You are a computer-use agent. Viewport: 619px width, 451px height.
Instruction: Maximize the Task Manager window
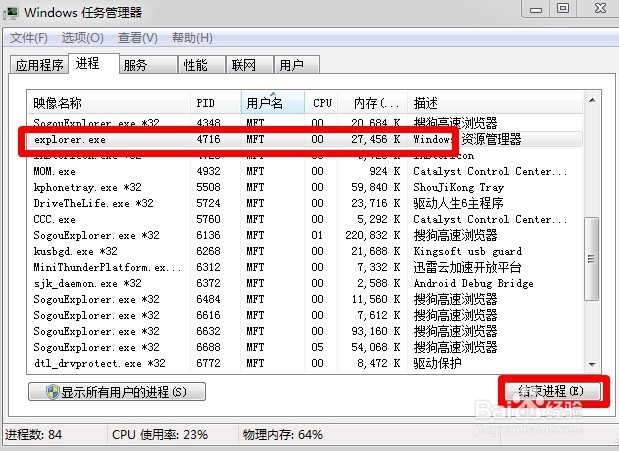563,9
